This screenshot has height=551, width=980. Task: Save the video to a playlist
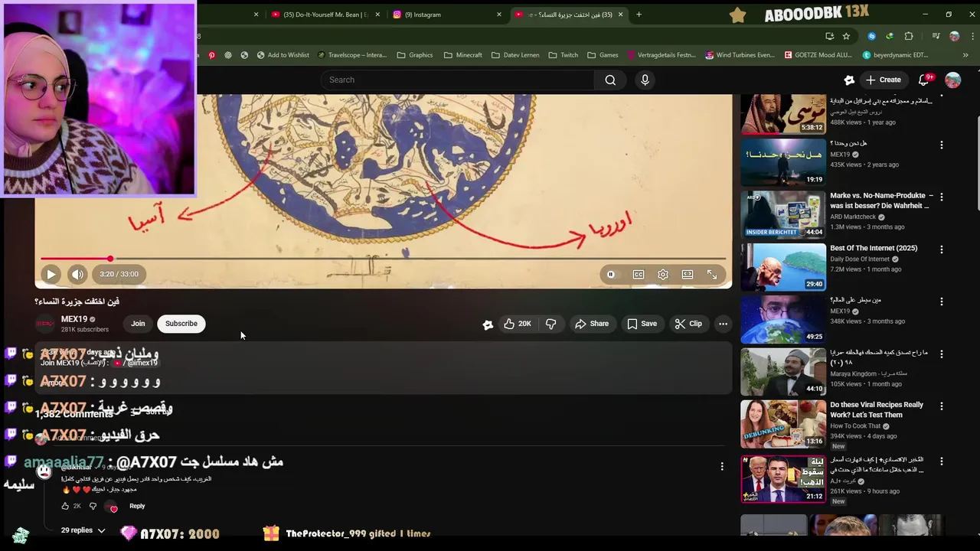[x=642, y=324]
